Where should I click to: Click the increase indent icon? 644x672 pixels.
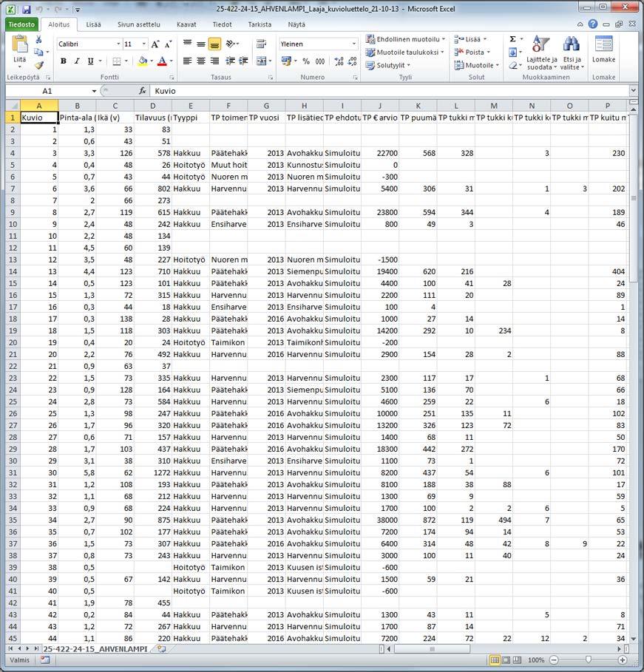pos(243,61)
